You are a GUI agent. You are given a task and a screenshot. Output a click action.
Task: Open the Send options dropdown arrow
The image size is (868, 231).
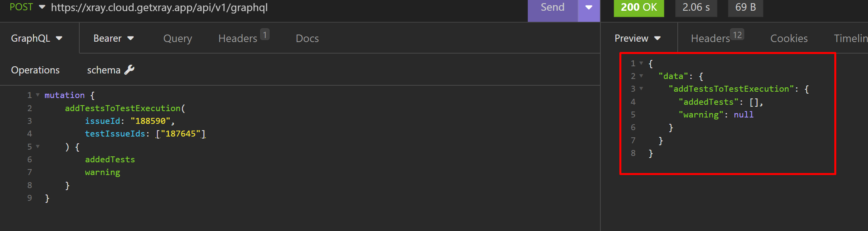pyautogui.click(x=589, y=8)
